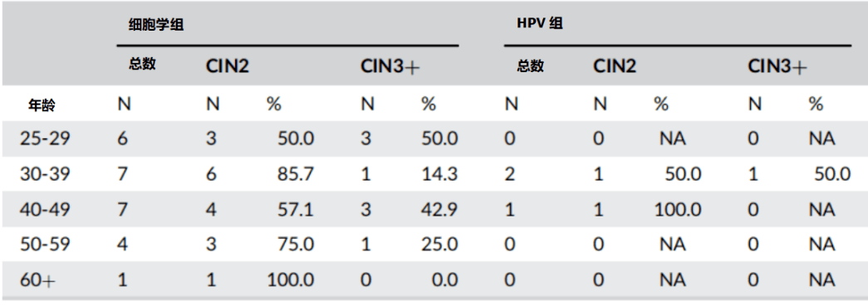Click CIN2 header under HPV 组
The height and width of the screenshot is (306, 868).
(x=615, y=67)
